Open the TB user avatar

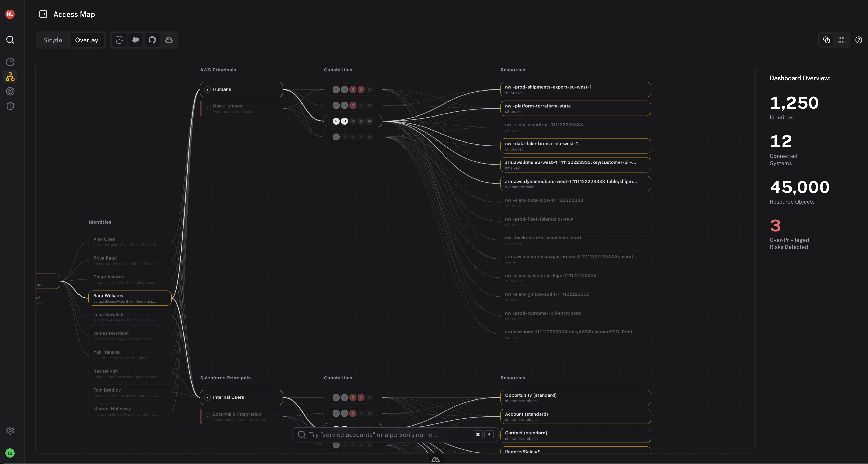[x=10, y=453]
